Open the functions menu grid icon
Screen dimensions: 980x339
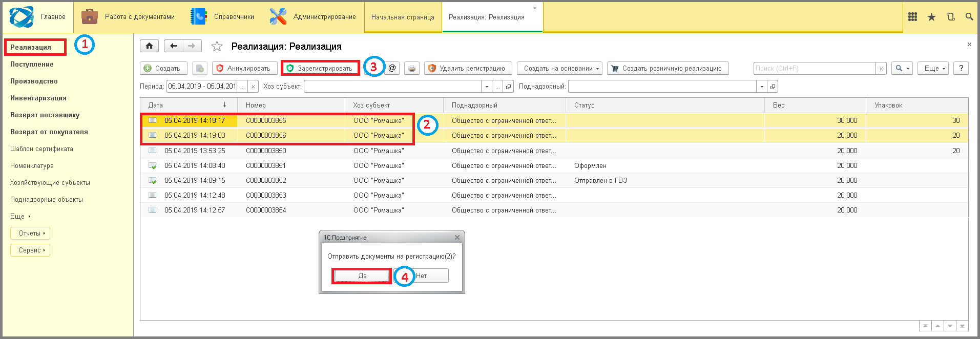click(x=912, y=17)
